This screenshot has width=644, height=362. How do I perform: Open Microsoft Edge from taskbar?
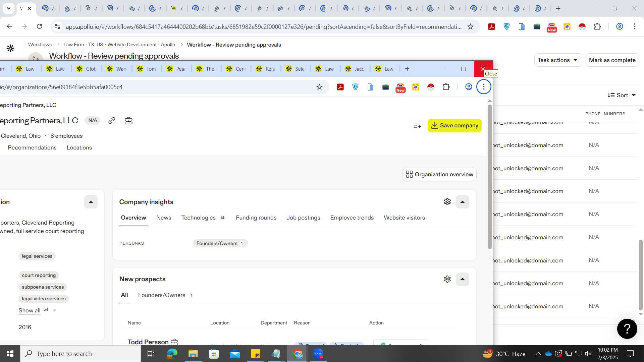pos(172,354)
